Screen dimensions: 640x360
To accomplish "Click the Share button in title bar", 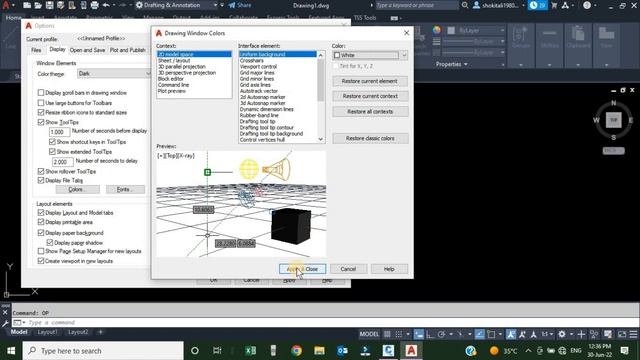I will [240, 5].
